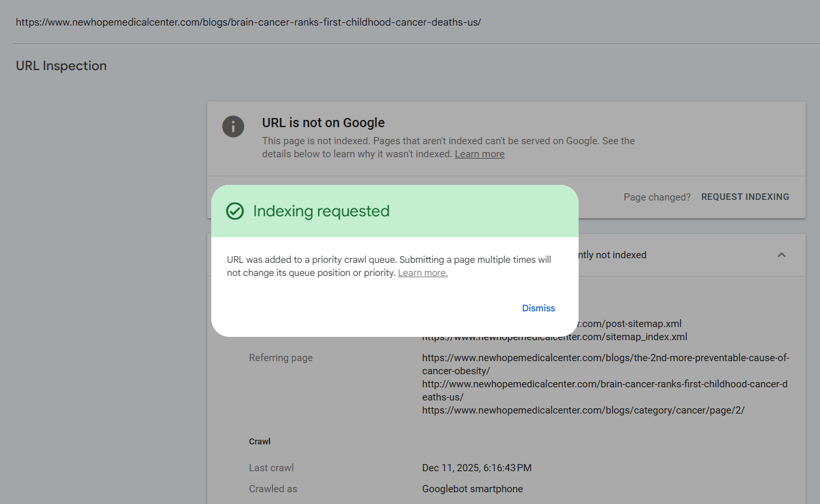Viewport: 820px width, 504px height.
Task: Click the Dec 11, 2025 last crawl timestamp
Action: click(477, 468)
